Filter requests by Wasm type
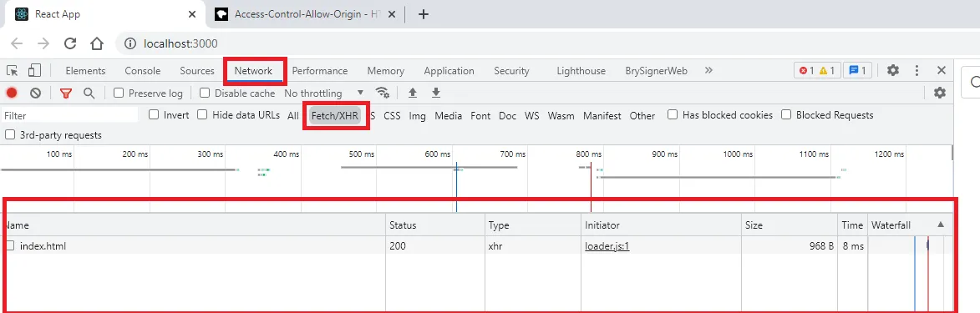980x313 pixels. pyautogui.click(x=561, y=115)
